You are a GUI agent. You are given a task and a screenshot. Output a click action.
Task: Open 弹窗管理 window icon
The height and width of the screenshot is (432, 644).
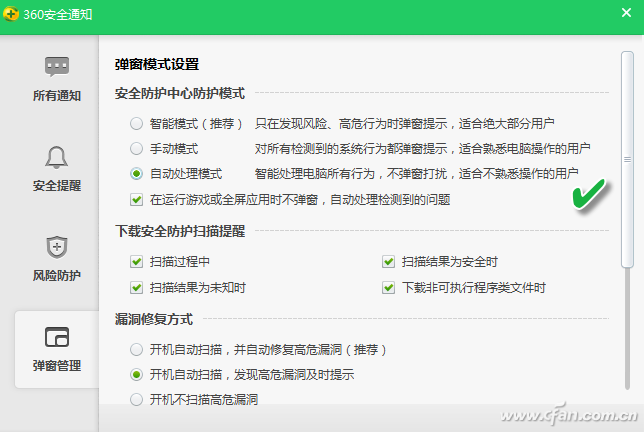[57, 337]
